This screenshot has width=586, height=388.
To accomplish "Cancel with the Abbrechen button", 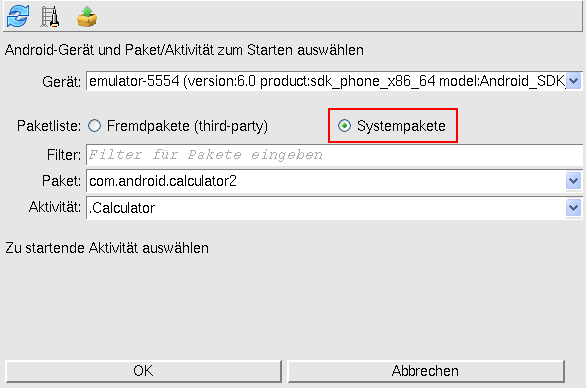I will (425, 371).
